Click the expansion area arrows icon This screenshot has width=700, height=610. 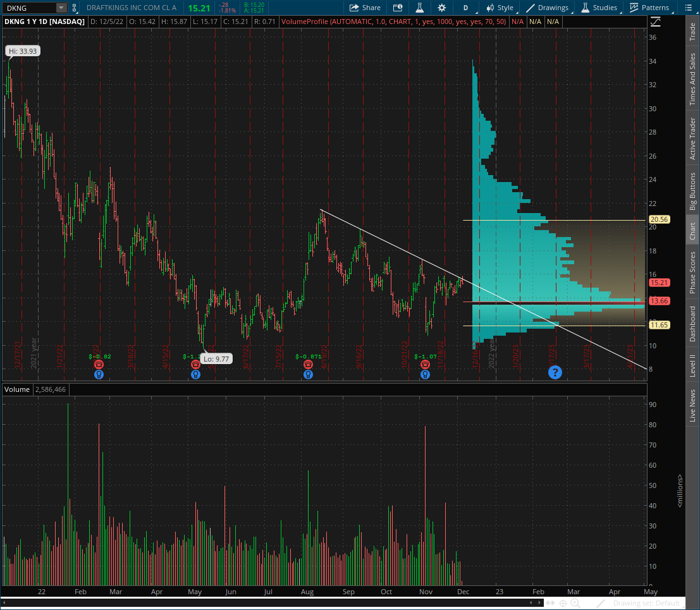550,603
